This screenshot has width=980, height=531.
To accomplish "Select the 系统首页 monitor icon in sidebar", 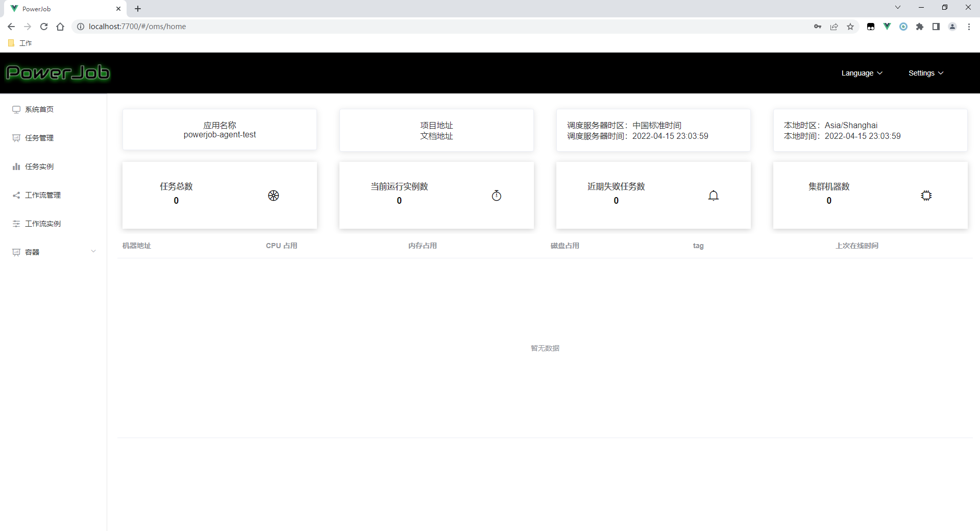I will point(15,109).
